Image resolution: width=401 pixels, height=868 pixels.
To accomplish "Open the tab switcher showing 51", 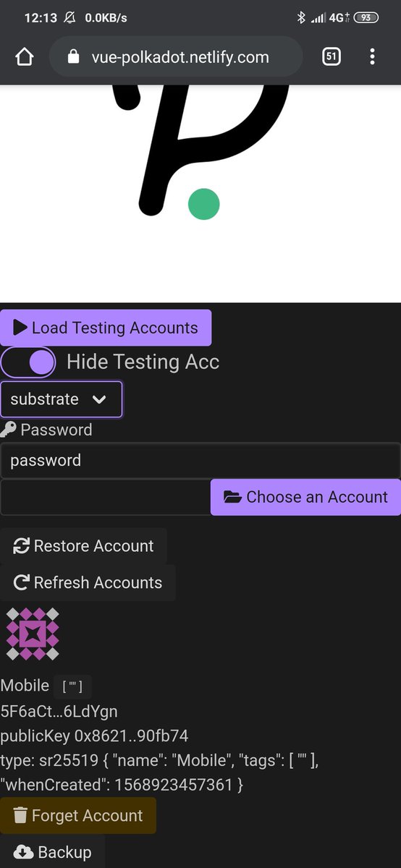I will pyautogui.click(x=331, y=56).
